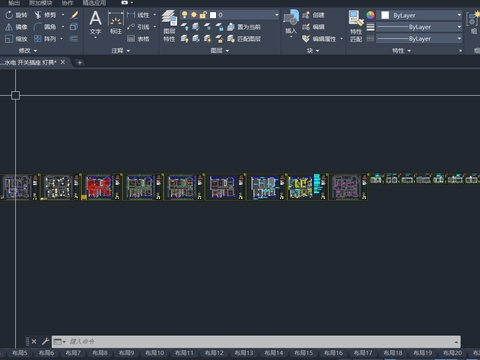Activate Match Properties (特性匹配) tool

pos(356,26)
